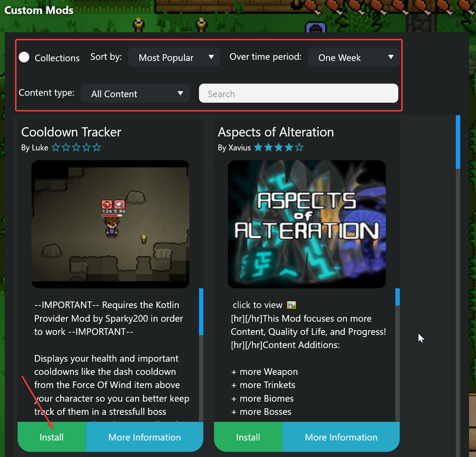
Task: Click the third star on Cooldown Tracker rating
Action: click(x=76, y=147)
